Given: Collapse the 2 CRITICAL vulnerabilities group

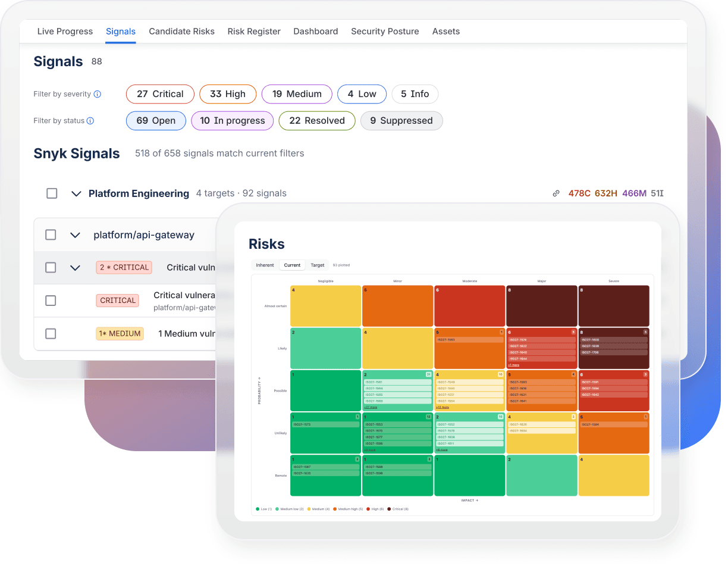Looking at the screenshot, I should point(75,268).
